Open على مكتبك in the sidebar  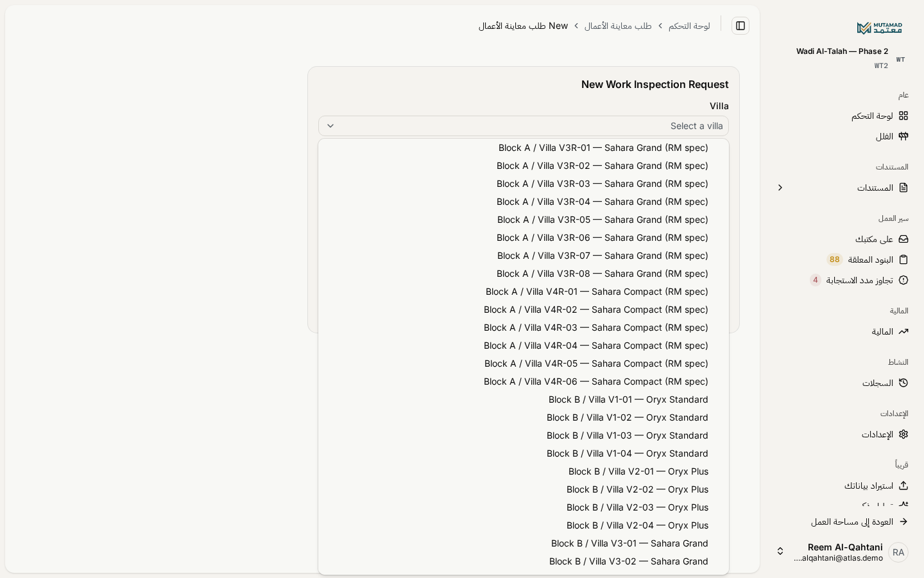pos(842,239)
